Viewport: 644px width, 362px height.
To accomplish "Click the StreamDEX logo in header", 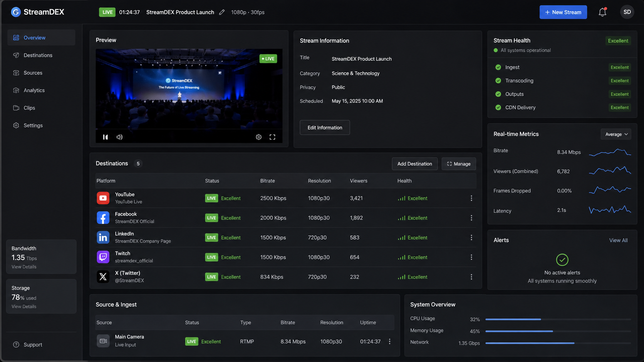I will pos(37,12).
